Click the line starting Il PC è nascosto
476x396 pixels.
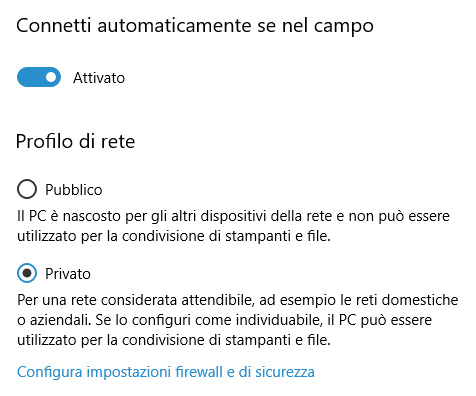pyautogui.click(x=233, y=216)
